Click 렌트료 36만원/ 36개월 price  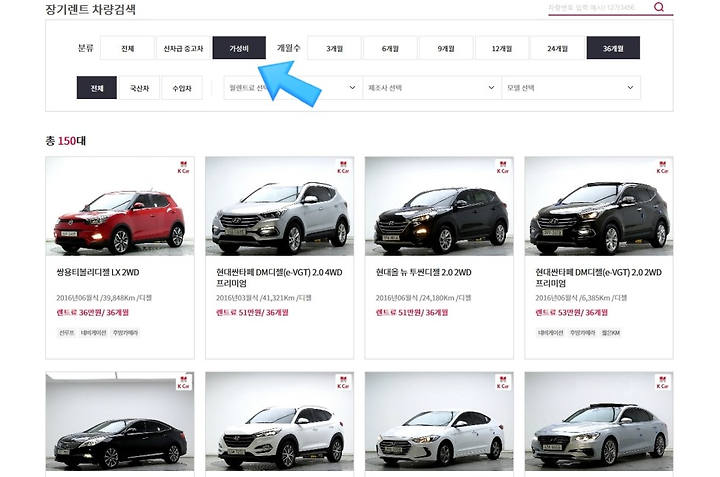[93, 313]
